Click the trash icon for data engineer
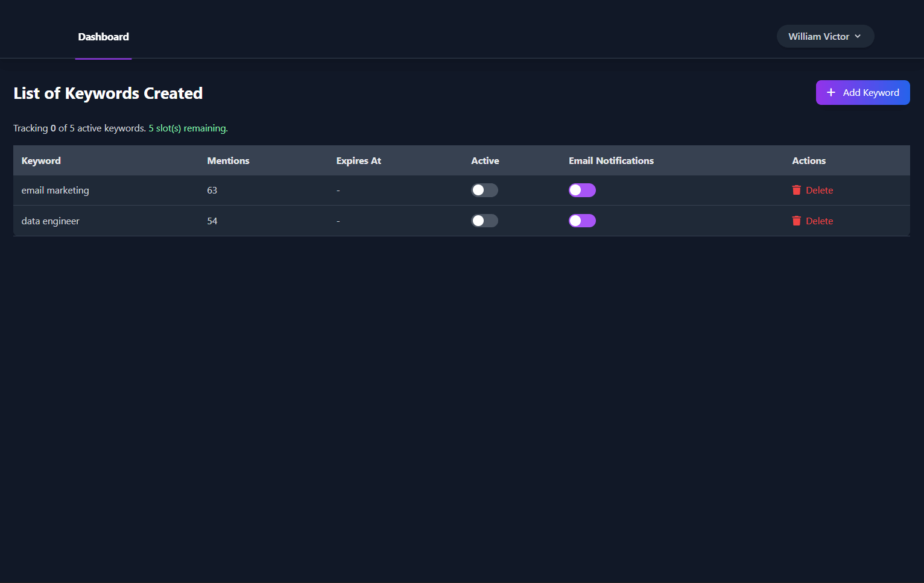 796,221
